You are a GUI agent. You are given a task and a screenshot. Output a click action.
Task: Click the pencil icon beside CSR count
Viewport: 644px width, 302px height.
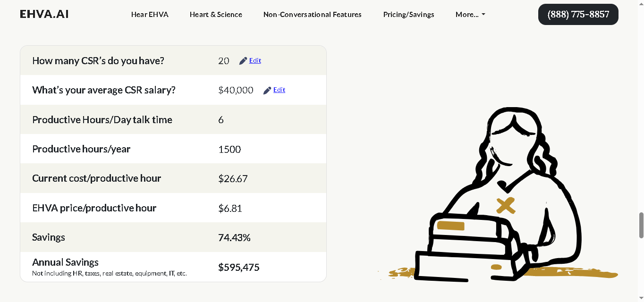243,61
